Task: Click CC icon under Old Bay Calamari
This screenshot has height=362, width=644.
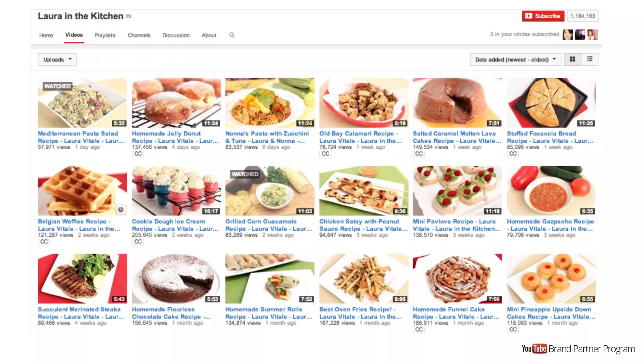Action: pyautogui.click(x=325, y=154)
